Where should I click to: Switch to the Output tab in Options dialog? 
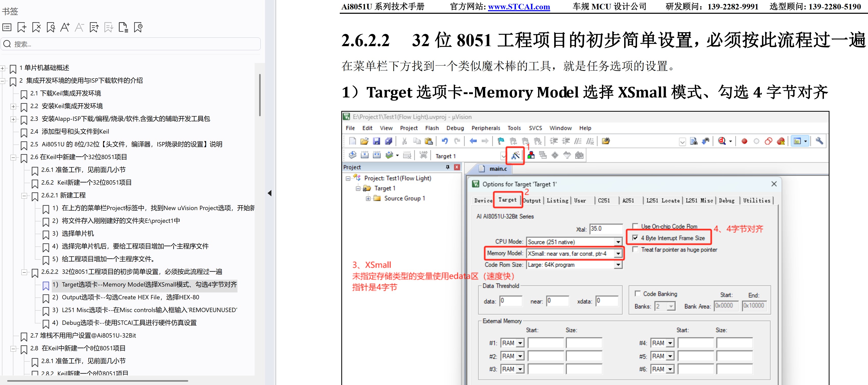click(532, 200)
